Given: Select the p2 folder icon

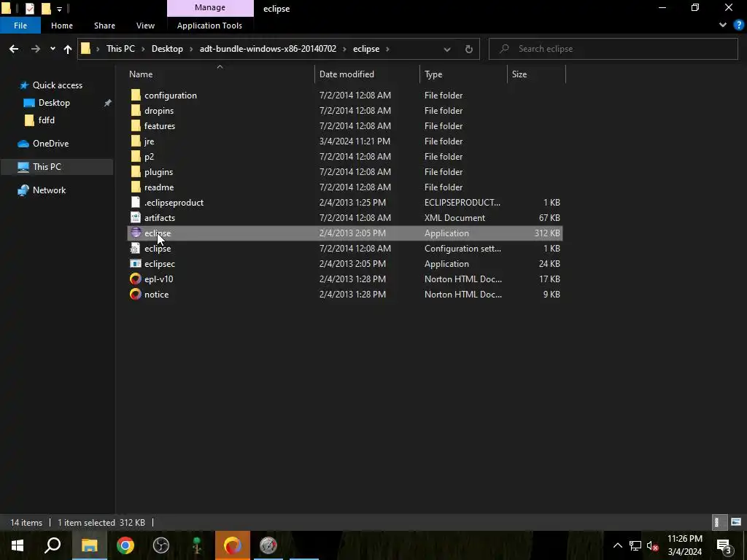Looking at the screenshot, I should pos(136,156).
